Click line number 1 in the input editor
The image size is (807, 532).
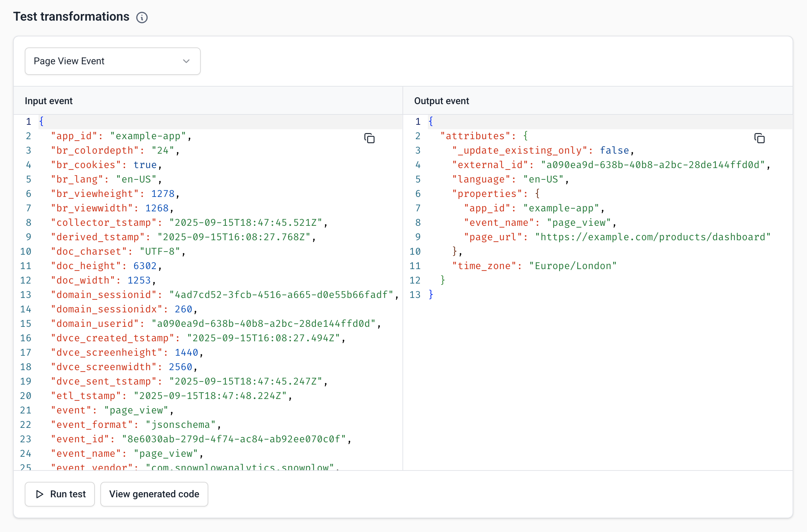(28, 121)
